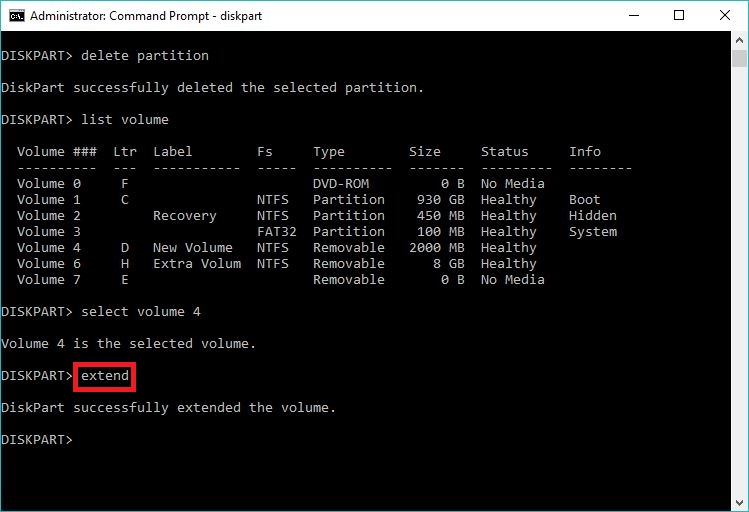The height and width of the screenshot is (512, 749).
Task: Click the 'Recovery' label
Action: 185,216
